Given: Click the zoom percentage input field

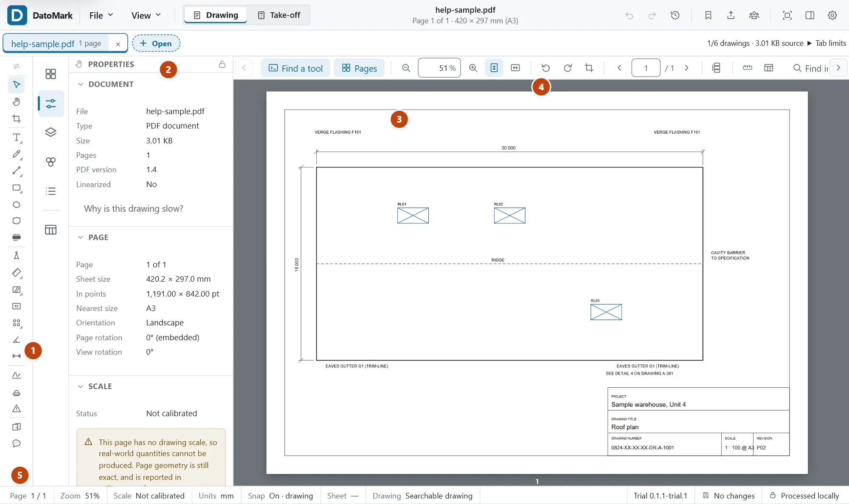Looking at the screenshot, I should point(439,68).
